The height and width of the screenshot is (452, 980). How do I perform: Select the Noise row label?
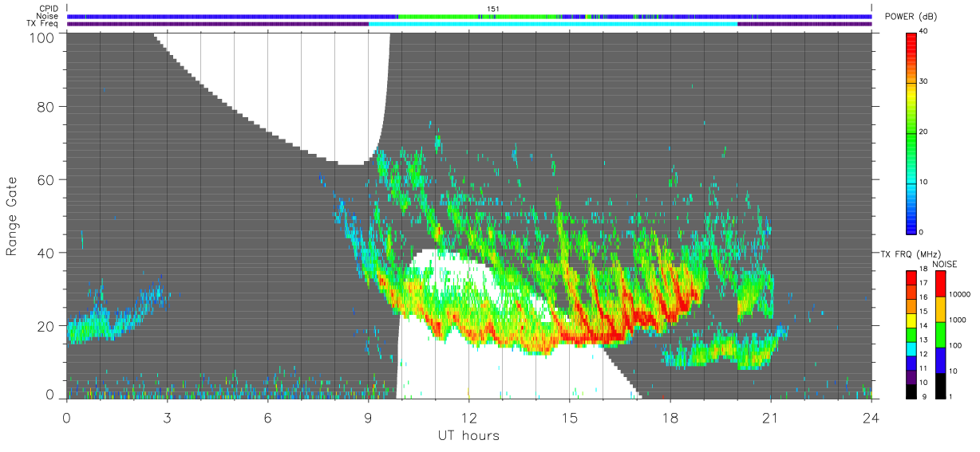pyautogui.click(x=48, y=16)
